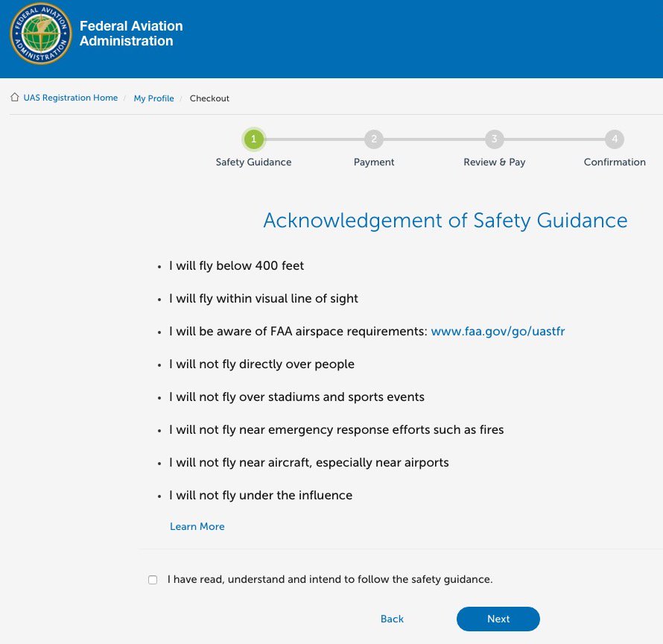The image size is (663, 644).
Task: Click 'I will not fly directly over people'
Action: click(x=261, y=364)
